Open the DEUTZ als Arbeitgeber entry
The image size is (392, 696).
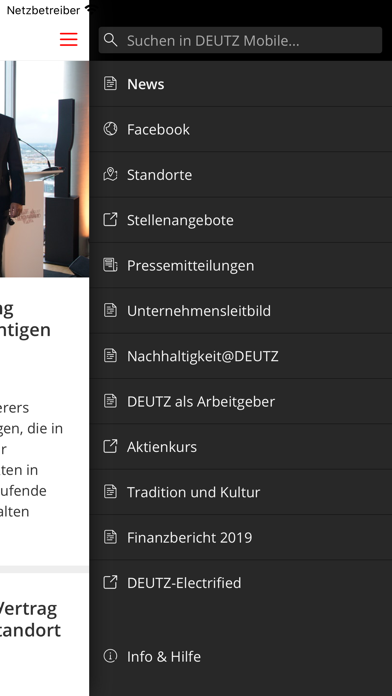[241, 401]
